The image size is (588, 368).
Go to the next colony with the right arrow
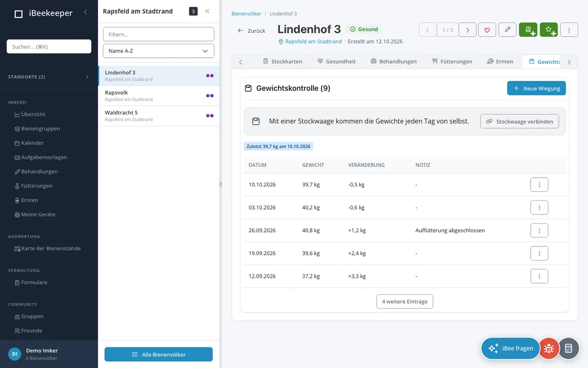(467, 30)
